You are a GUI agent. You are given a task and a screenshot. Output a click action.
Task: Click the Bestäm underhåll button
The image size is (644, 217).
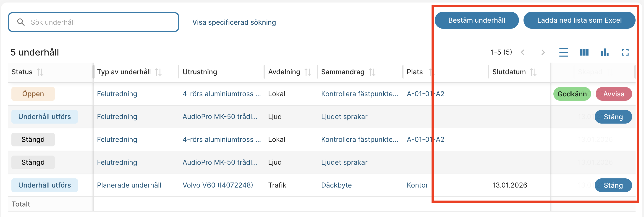[x=476, y=20]
